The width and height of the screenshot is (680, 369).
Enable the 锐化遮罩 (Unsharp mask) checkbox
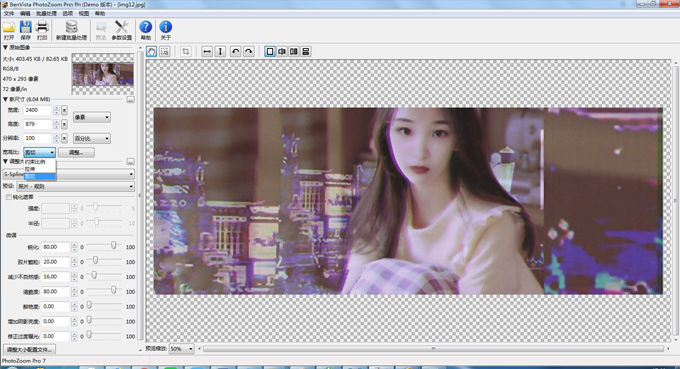pos(9,197)
